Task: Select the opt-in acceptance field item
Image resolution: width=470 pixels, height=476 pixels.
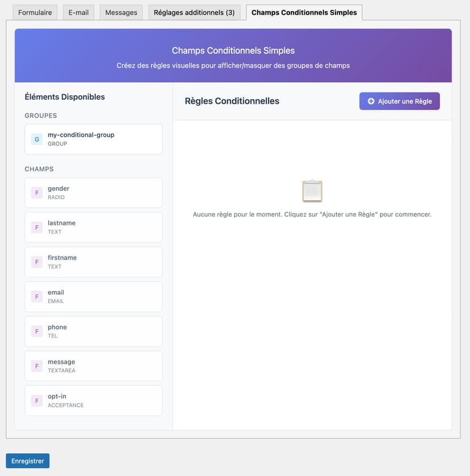Action: point(94,401)
